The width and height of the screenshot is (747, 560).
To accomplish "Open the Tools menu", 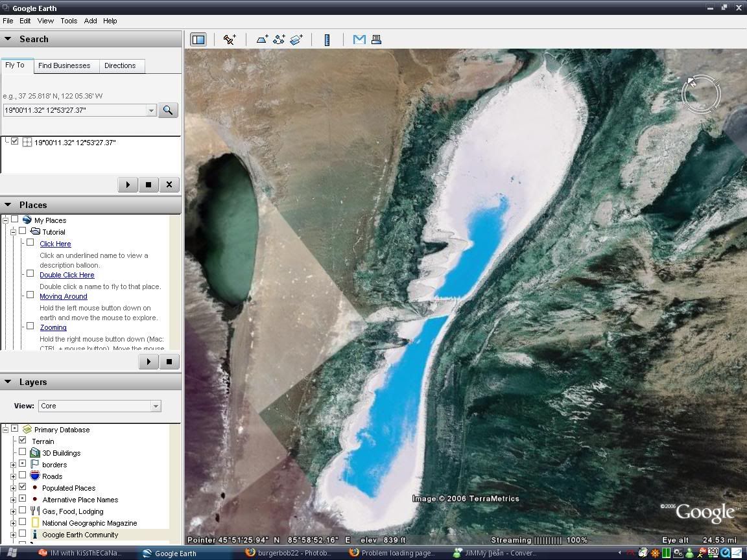I will [69, 21].
